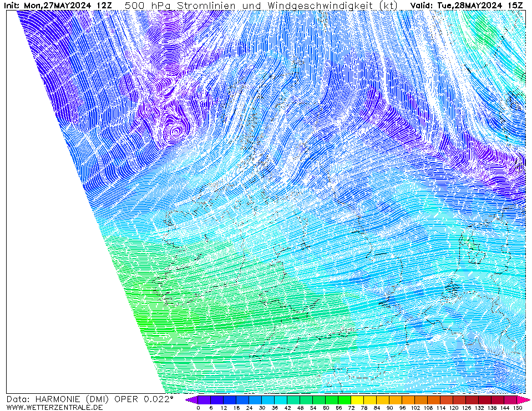Select the Valid: Tue,28MAY2024 15Z label
This screenshot has width=532, height=411.
tap(467, 6)
